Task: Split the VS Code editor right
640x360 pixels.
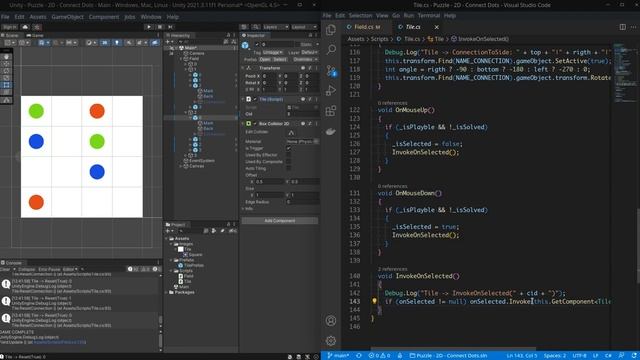Action: [x=622, y=27]
